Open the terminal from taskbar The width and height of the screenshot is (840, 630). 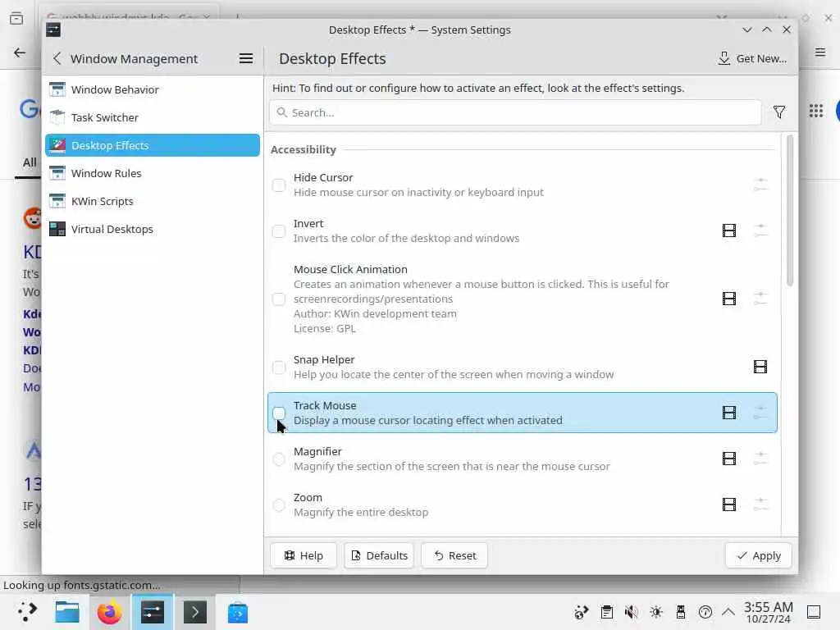(195, 612)
